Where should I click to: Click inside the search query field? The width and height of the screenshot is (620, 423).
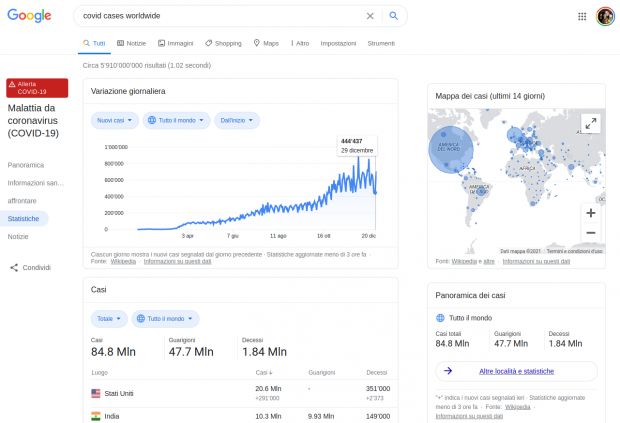point(221,16)
